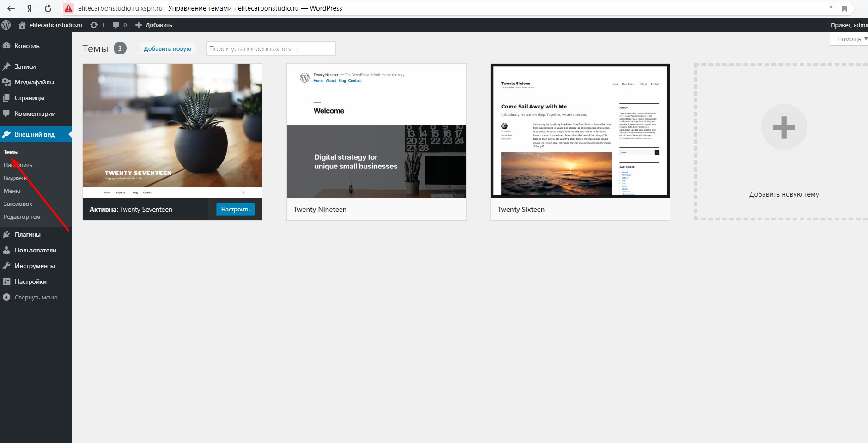
Task: Click the WordPress logo in admin bar
Action: [x=6, y=25]
